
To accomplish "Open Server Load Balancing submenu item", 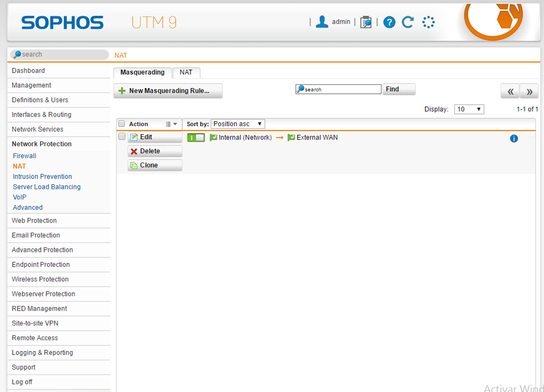I will 47,187.
